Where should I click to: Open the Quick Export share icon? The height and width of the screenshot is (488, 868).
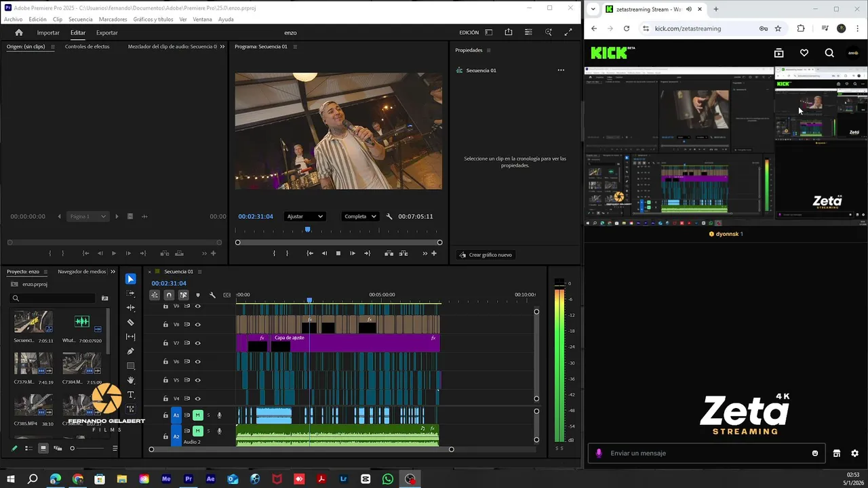tap(509, 33)
